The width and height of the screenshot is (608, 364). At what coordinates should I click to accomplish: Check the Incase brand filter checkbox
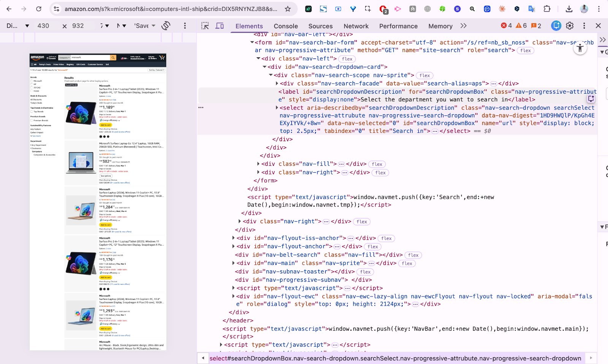32,90
